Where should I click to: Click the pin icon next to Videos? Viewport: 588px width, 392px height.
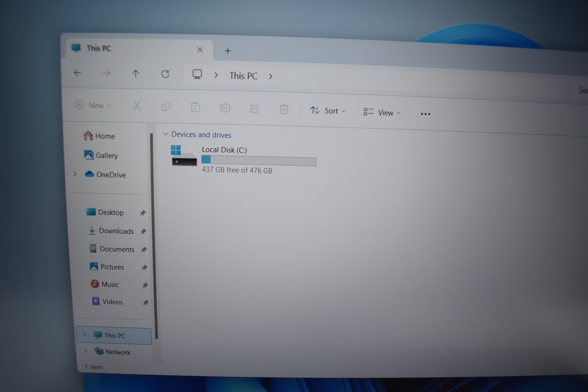tap(145, 303)
